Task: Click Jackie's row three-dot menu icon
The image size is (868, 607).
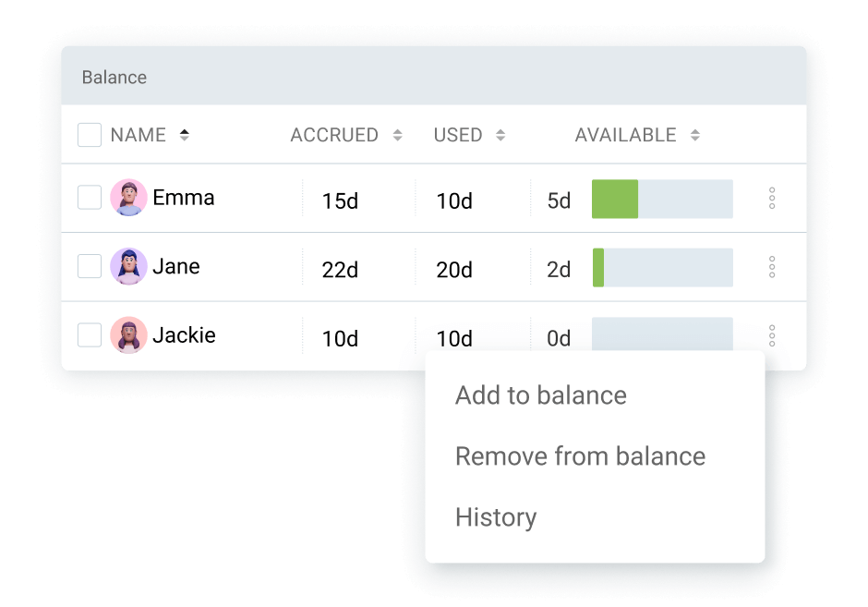Action: pyautogui.click(x=772, y=335)
